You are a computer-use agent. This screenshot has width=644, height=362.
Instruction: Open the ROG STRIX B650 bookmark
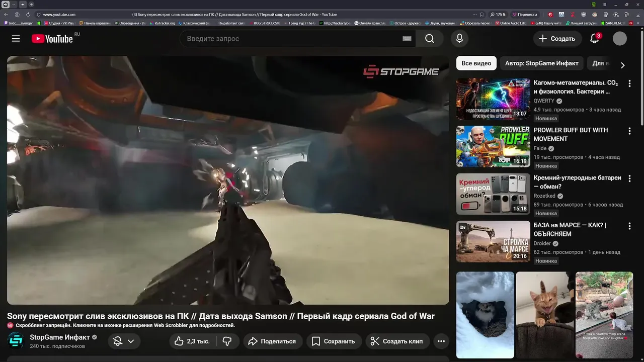pos(264,23)
